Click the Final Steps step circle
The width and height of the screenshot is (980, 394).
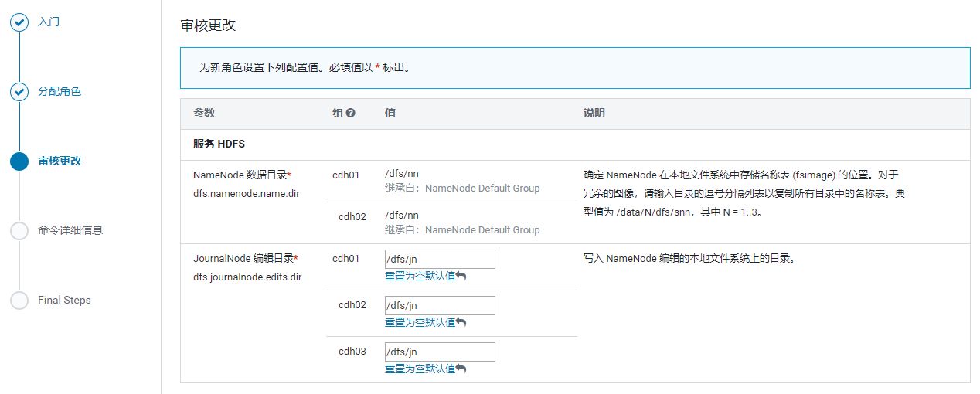click(x=19, y=301)
